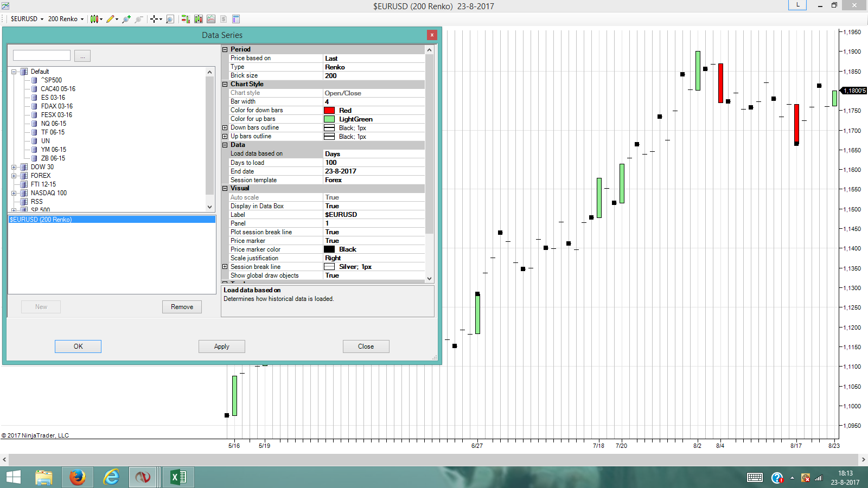Click the End date value 23-8-2017
Image resolution: width=868 pixels, height=488 pixels.
pyautogui.click(x=374, y=171)
